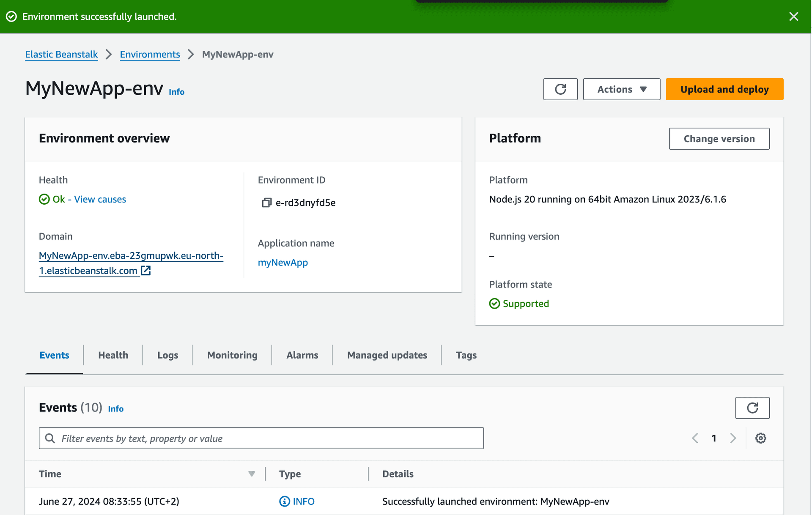
Task: Click the events filter input field
Action: [x=261, y=438]
